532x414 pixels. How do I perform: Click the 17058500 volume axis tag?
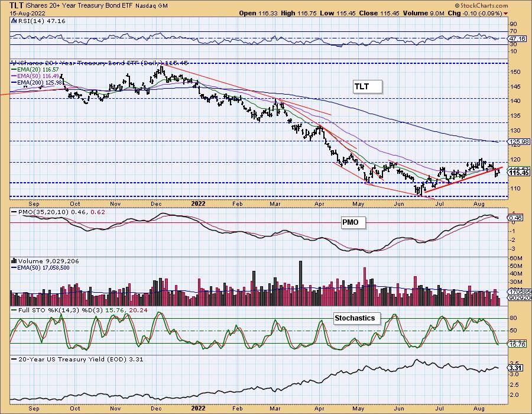520,292
